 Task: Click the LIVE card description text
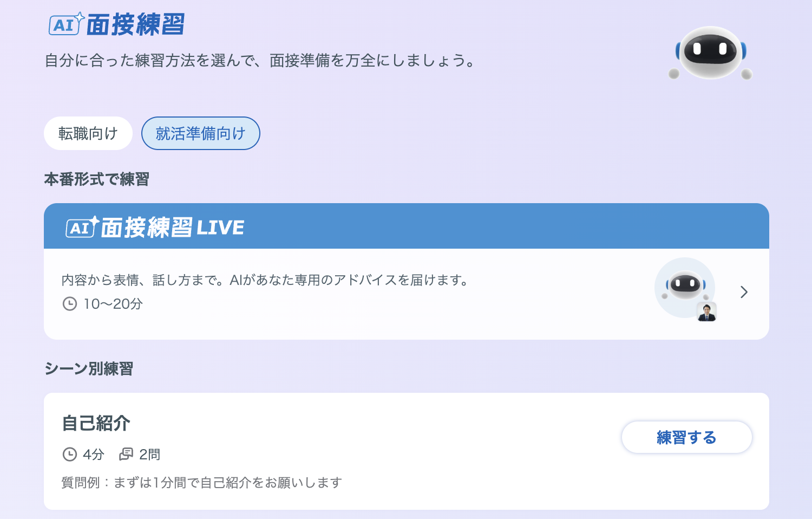265,280
